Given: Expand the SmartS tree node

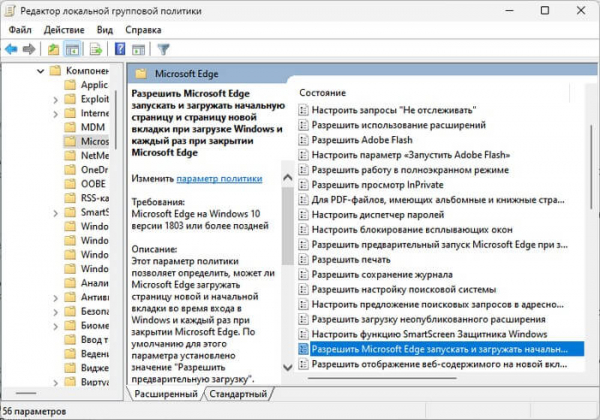Looking at the screenshot, I should (55, 213).
